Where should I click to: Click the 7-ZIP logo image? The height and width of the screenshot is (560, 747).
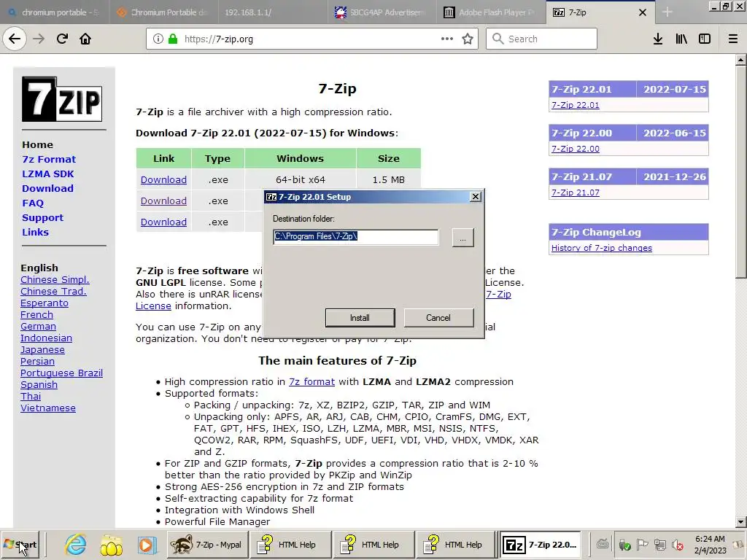(62, 99)
